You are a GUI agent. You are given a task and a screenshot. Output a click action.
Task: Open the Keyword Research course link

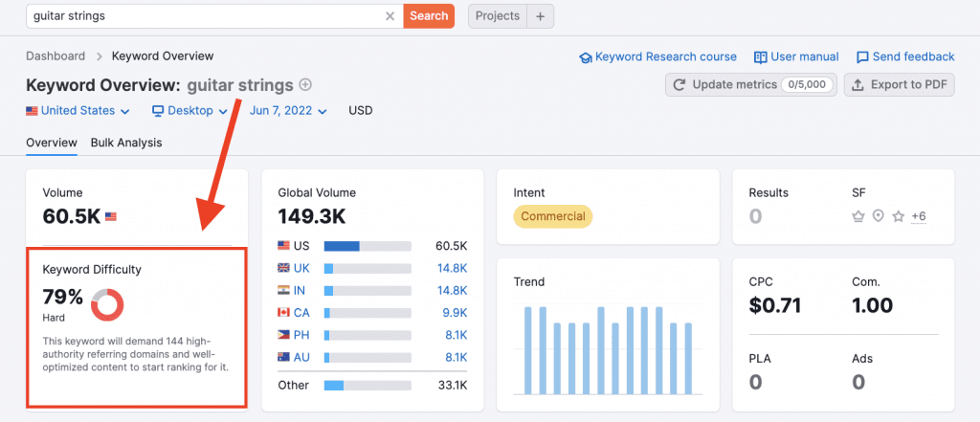pos(657,56)
